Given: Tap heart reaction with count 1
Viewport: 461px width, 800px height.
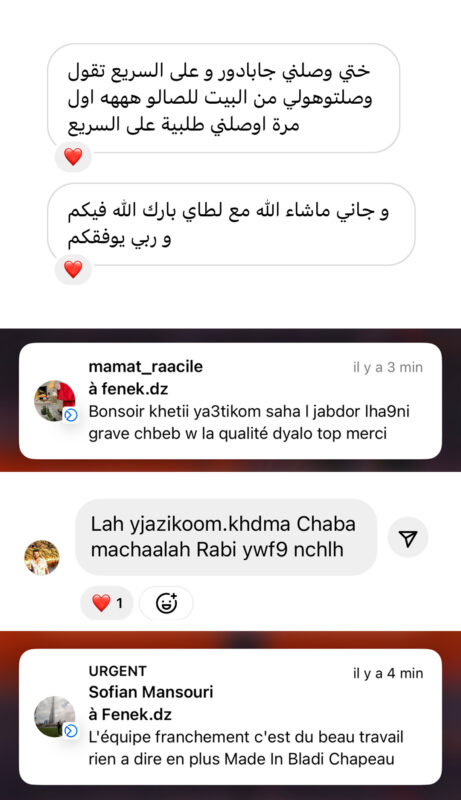Looking at the screenshot, I should pyautogui.click(x=107, y=603).
